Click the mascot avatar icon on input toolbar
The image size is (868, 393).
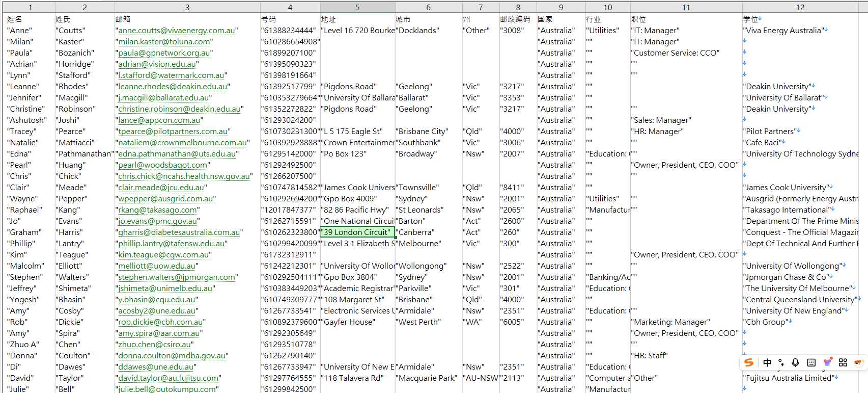[859, 362]
